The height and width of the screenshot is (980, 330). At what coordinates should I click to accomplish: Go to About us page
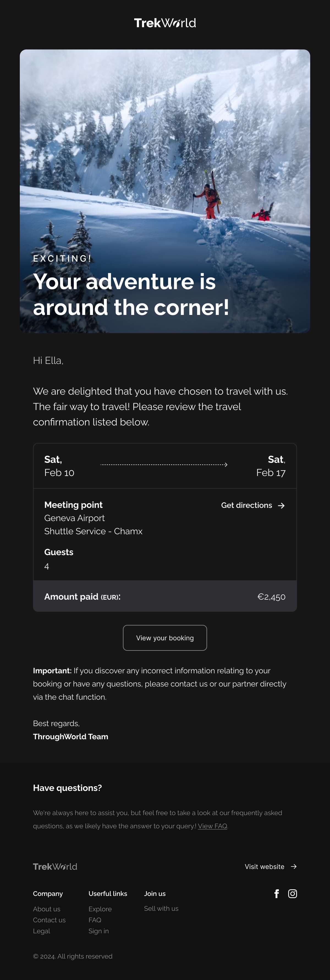pyautogui.click(x=46, y=909)
